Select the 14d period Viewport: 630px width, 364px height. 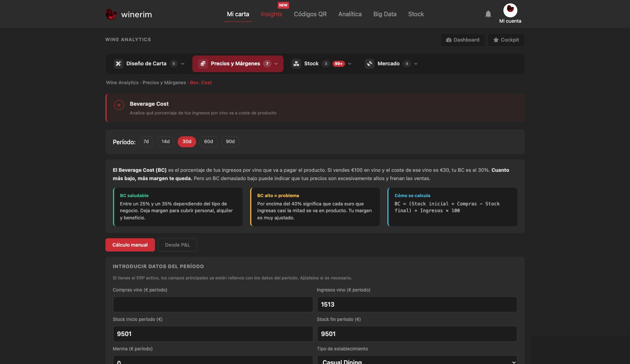point(166,142)
